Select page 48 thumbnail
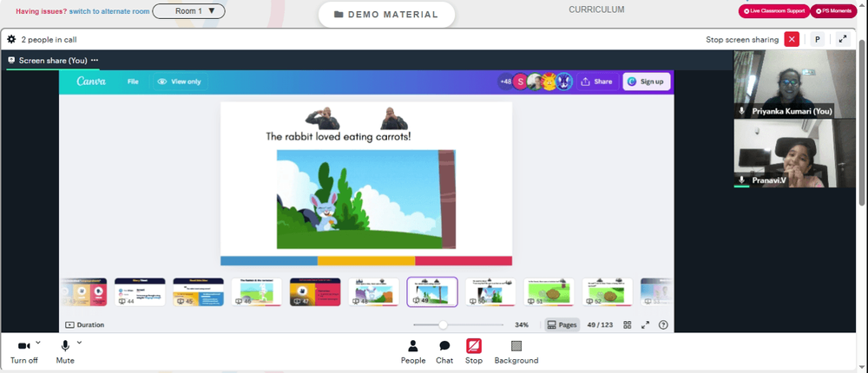 pos(373,291)
